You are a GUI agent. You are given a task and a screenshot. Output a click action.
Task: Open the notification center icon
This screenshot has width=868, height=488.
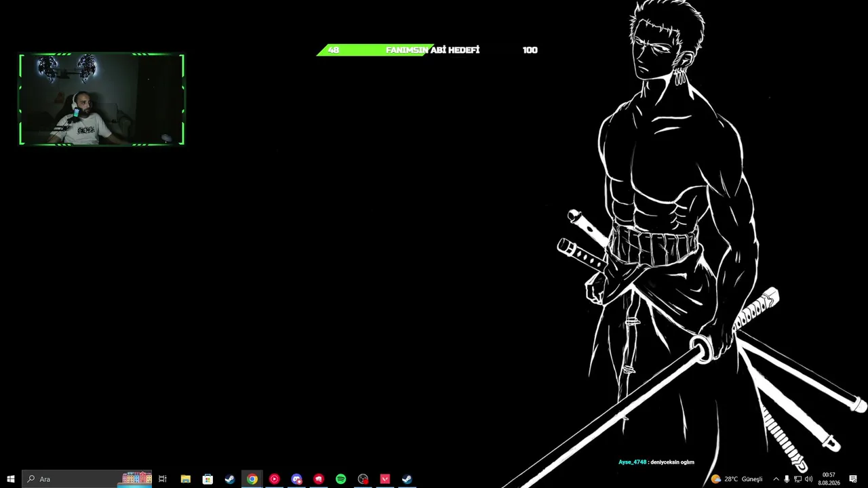tap(853, 479)
